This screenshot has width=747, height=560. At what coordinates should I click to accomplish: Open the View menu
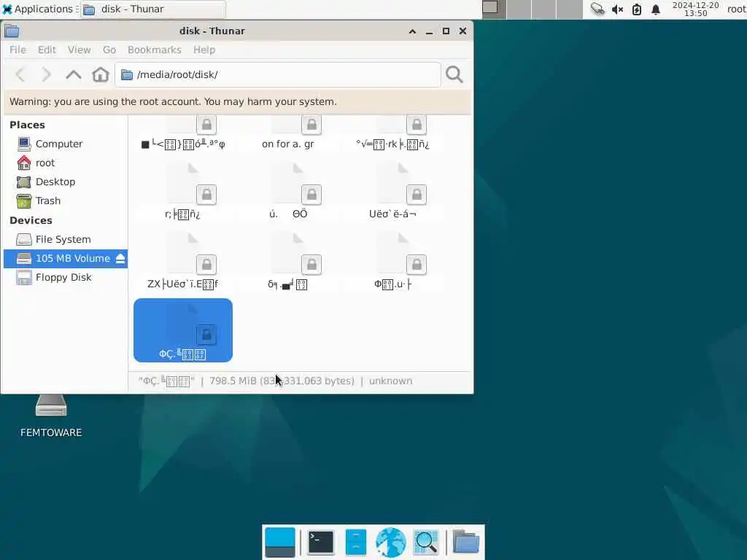[x=79, y=50]
